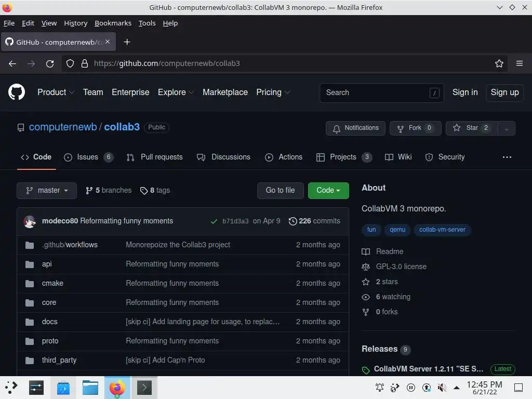Open Discover software center in taskbar

[x=63, y=388]
